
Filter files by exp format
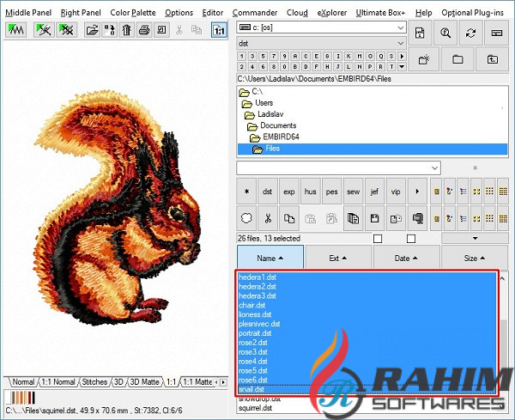(x=289, y=192)
